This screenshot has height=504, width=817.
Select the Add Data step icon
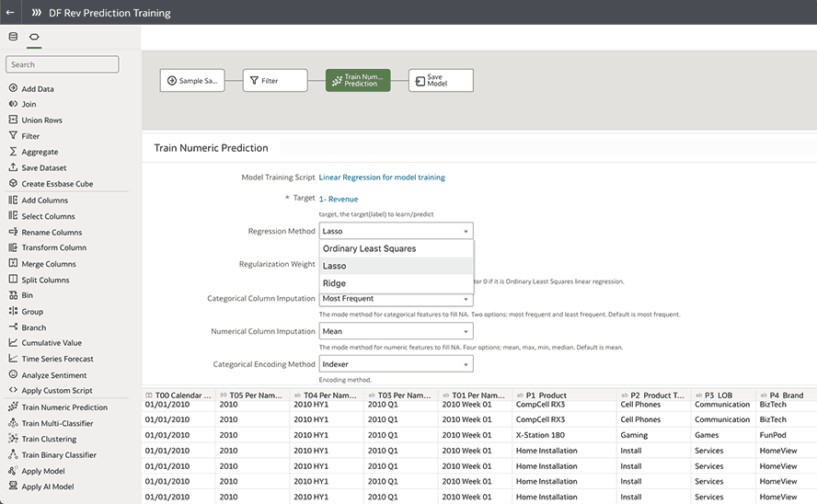click(13, 88)
